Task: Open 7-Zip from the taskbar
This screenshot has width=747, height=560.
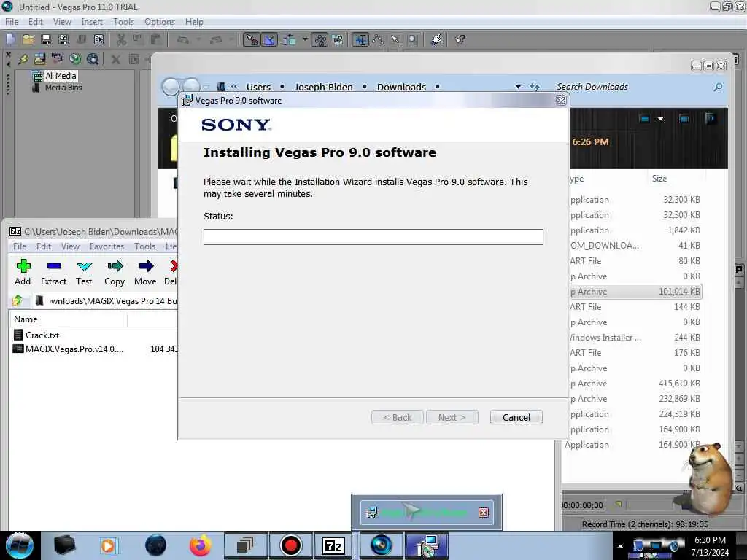Action: pos(333,545)
